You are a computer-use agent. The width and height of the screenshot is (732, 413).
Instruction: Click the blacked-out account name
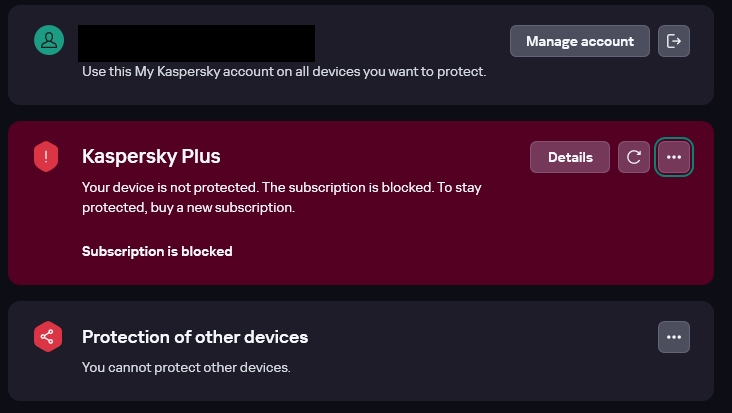(x=196, y=42)
